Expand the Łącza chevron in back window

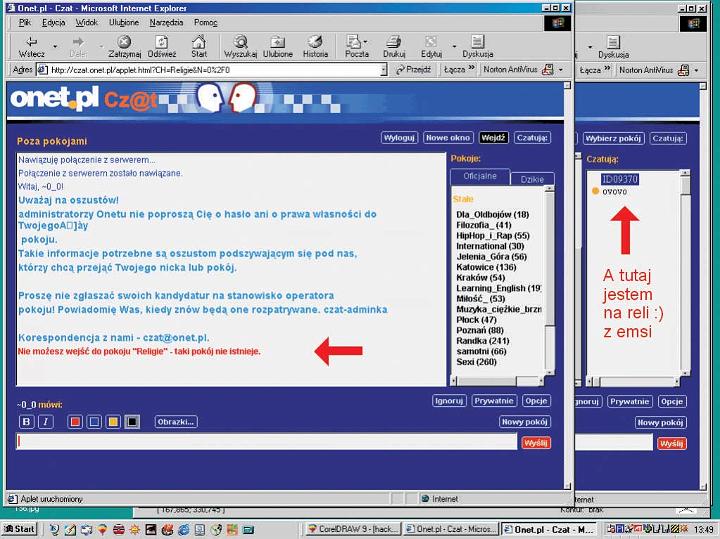point(607,69)
